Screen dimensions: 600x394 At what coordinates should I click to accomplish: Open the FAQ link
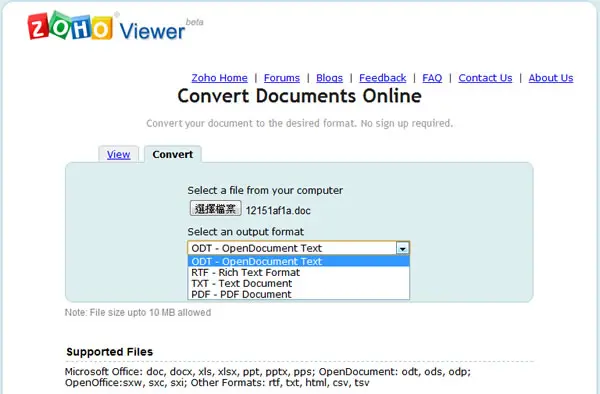coord(432,78)
